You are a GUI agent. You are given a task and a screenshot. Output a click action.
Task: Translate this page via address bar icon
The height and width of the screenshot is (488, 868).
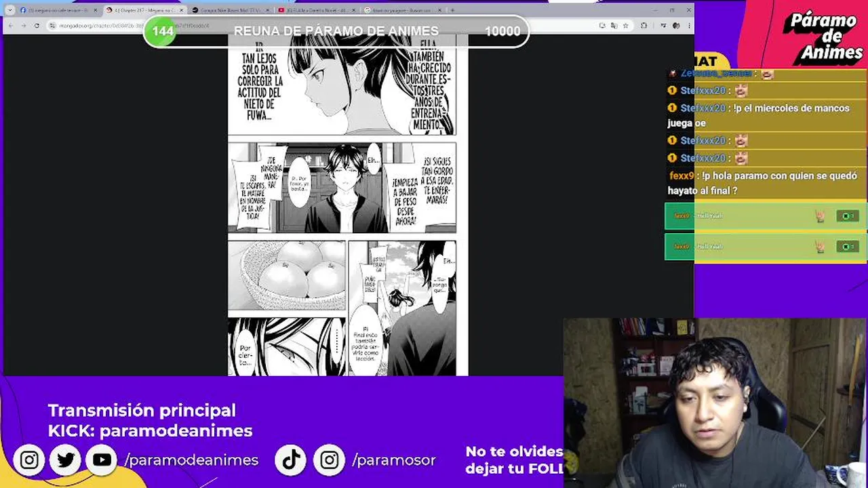coord(614,25)
